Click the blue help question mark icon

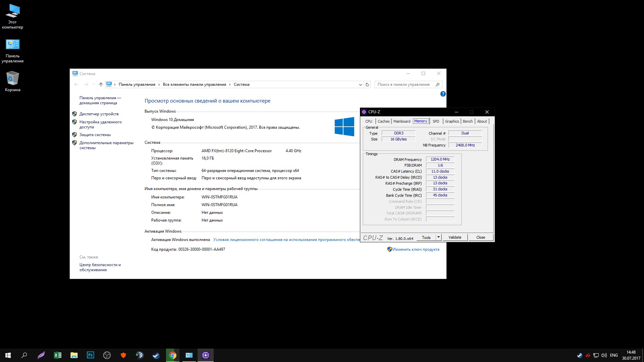click(443, 94)
